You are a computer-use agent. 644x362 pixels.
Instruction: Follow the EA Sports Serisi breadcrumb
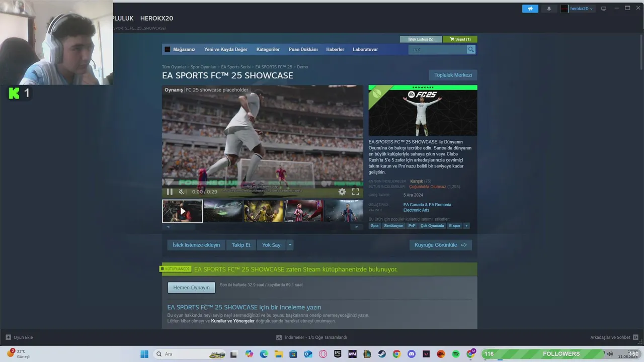[235, 67]
